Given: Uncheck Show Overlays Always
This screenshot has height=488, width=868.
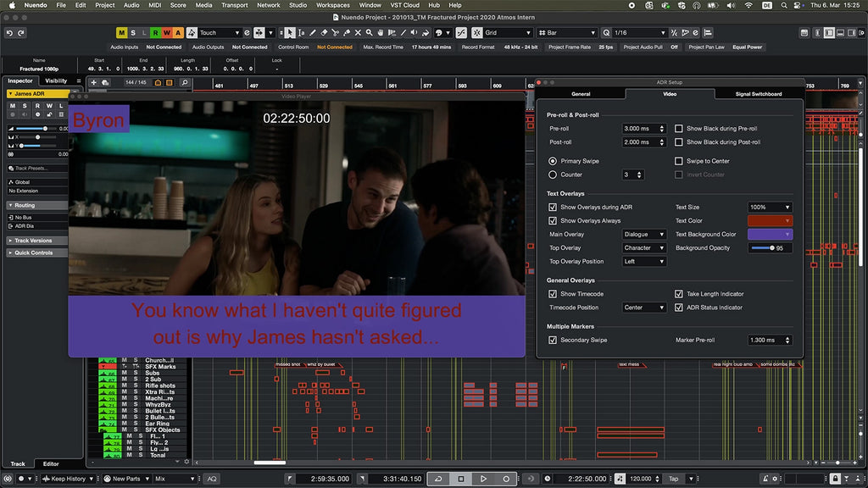Looking at the screenshot, I should tap(553, 221).
